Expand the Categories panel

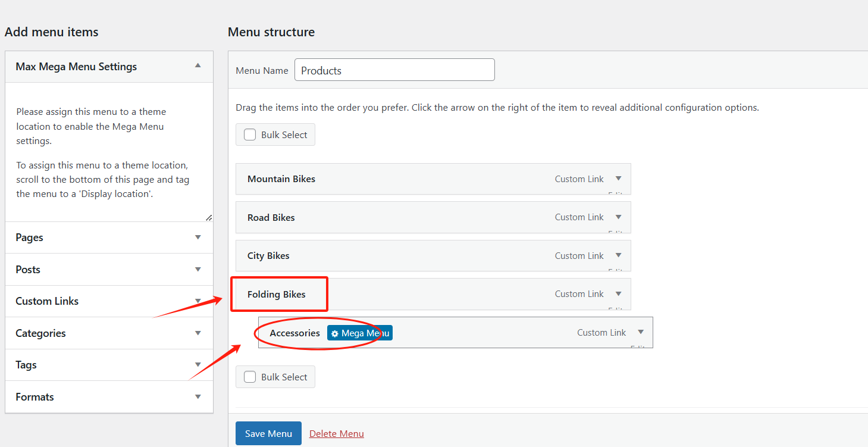coord(198,333)
